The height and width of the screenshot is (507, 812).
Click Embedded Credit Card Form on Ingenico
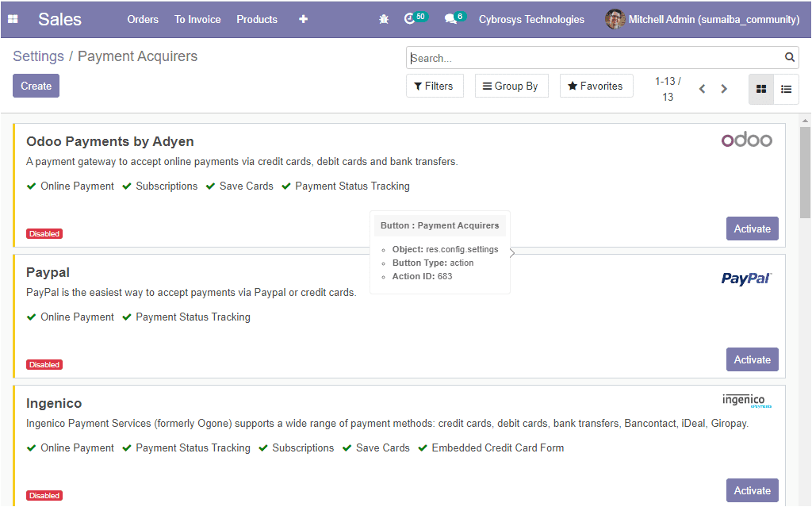click(x=498, y=448)
